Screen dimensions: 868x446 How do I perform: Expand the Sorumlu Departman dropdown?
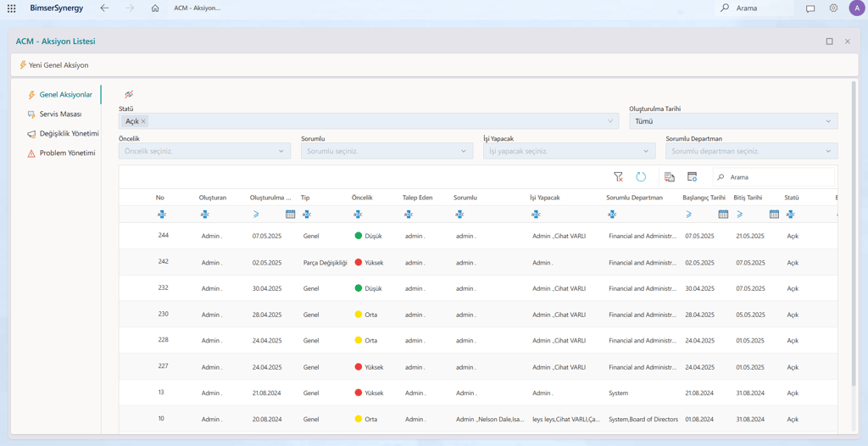(751, 151)
